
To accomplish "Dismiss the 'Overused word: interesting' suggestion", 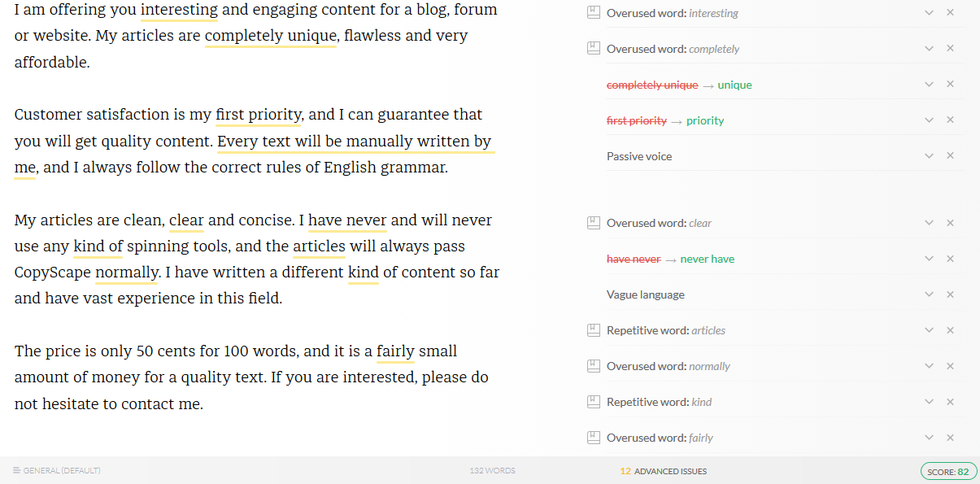I will pos(950,13).
